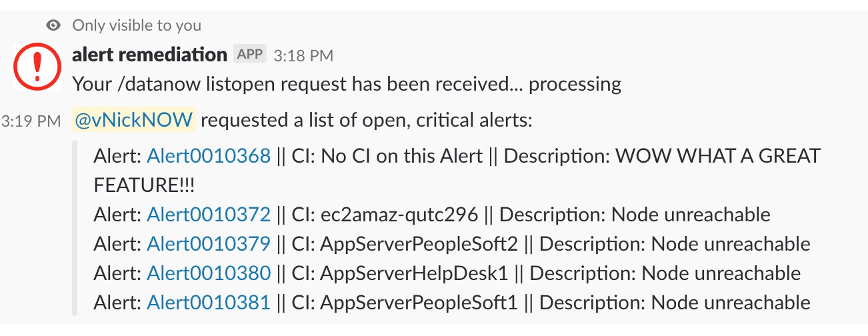Viewport: 868px width, 336px height.
Task: Select the Alert0010381 link
Action: click(x=209, y=303)
